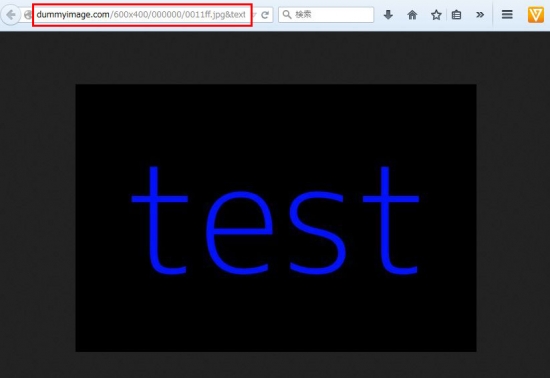Viewport: 550px width, 378px height.
Task: Show bookmarks using the list icon
Action: 456,15
